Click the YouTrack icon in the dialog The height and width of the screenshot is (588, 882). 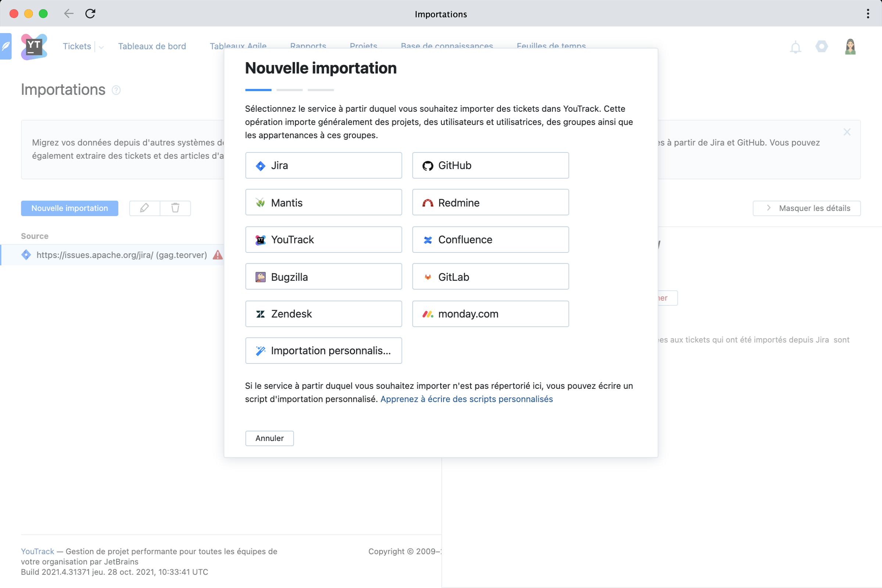260,240
